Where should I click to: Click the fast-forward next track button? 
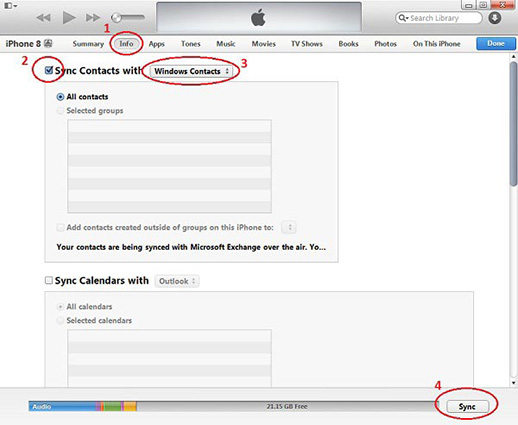coord(93,17)
